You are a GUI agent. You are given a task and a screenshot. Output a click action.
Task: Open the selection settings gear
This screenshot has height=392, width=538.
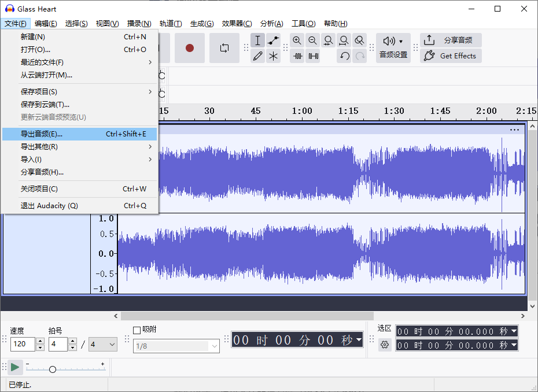[x=385, y=345]
